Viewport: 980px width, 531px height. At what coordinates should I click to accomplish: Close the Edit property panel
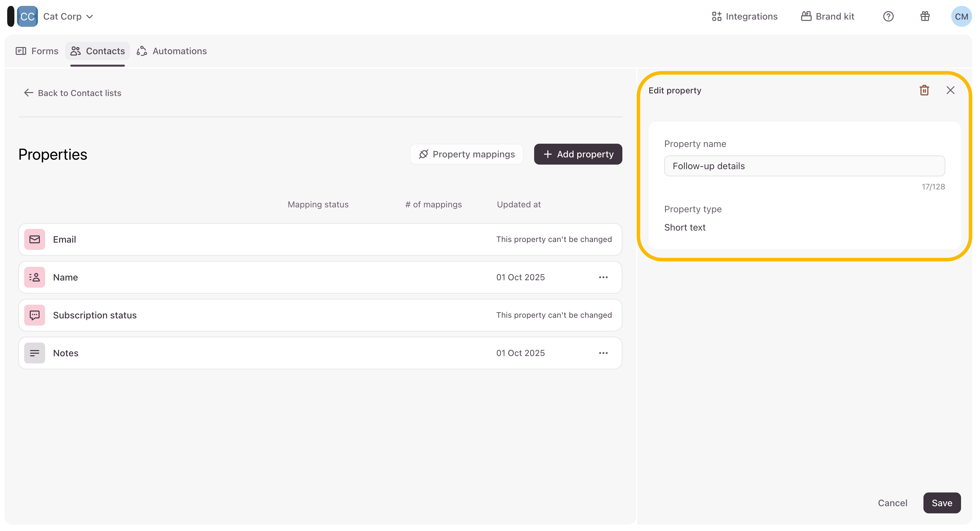click(950, 90)
